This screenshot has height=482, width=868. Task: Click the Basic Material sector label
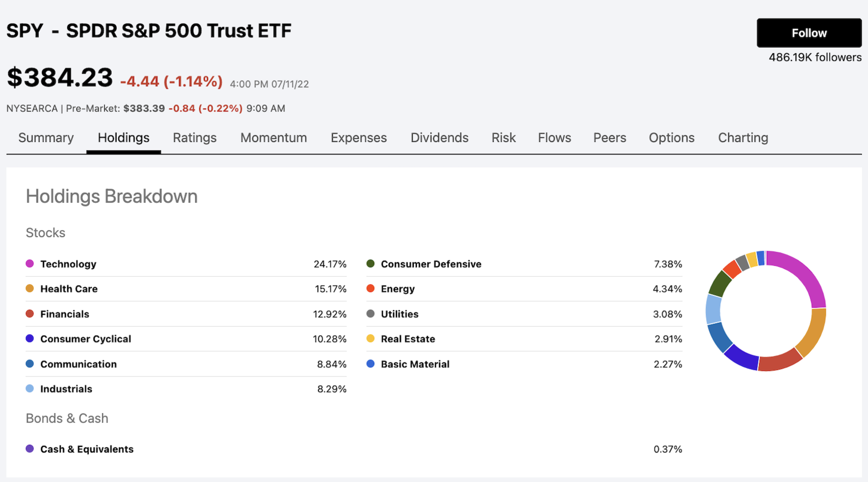tap(415, 364)
